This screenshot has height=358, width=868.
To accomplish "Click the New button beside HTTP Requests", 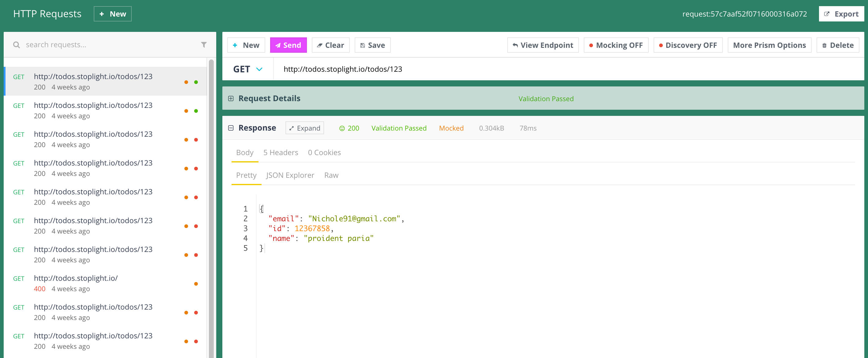I will click(112, 14).
